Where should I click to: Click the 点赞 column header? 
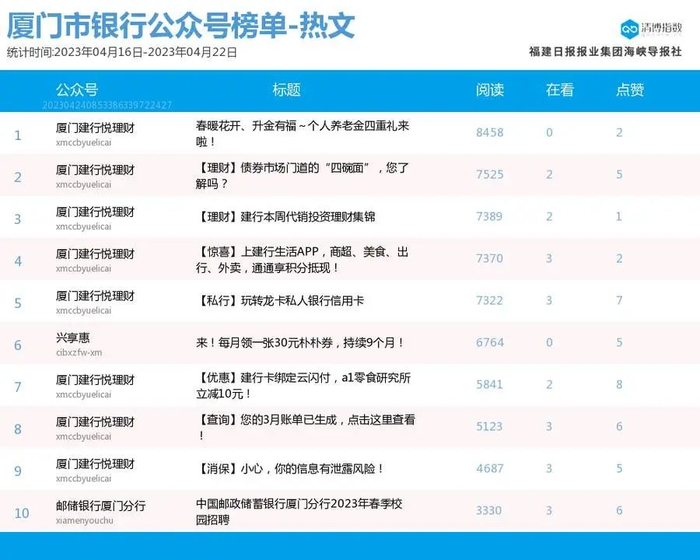630,90
